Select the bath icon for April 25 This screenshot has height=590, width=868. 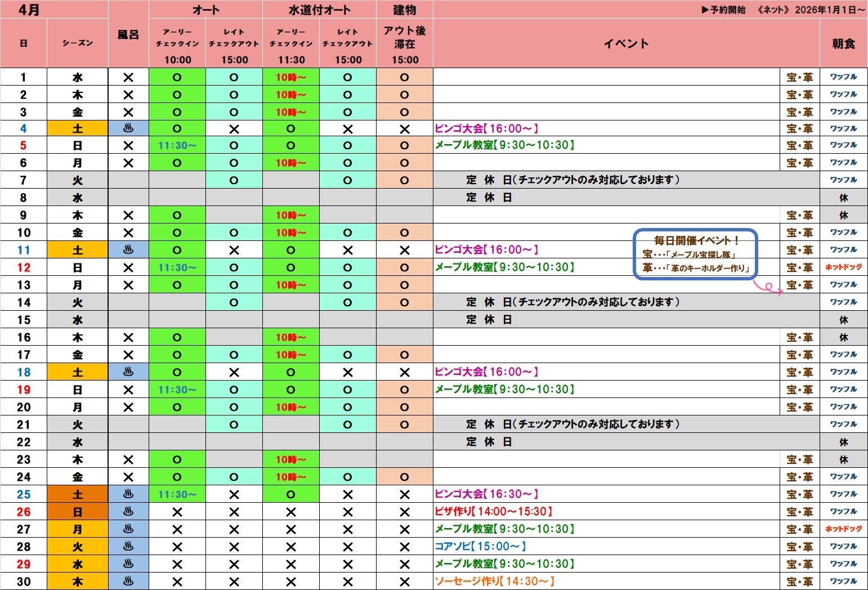[128, 494]
